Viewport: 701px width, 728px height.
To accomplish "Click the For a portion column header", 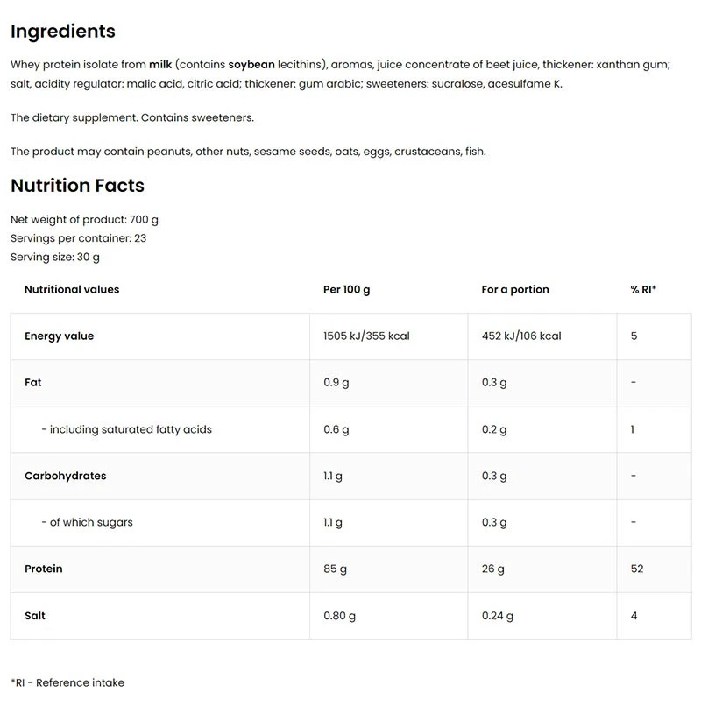I will point(515,290).
